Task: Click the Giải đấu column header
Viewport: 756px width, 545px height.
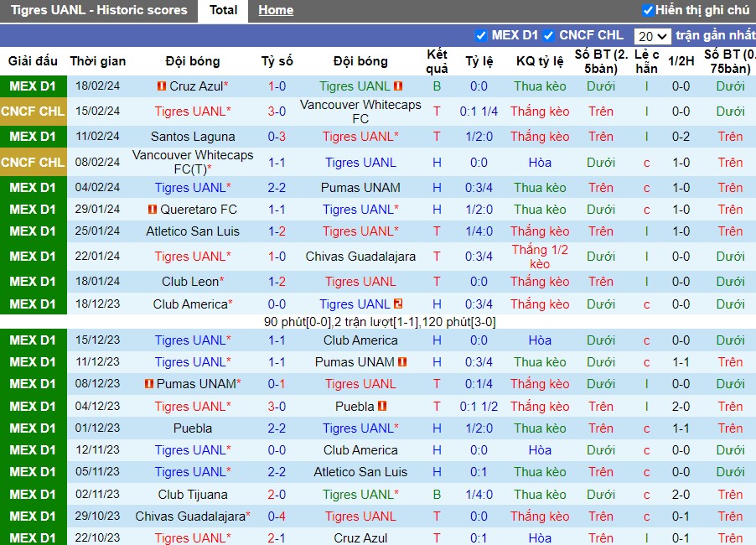Action: [x=33, y=61]
